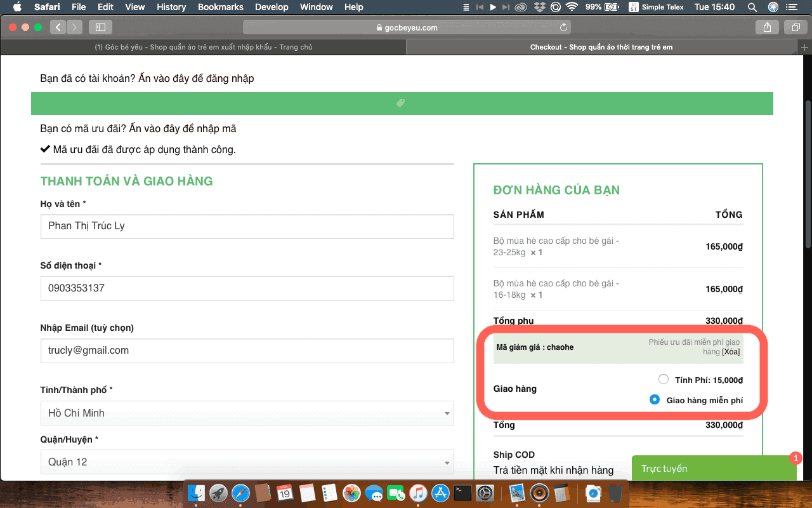Click the back navigation arrow
Viewport: 812px width, 508px height.
(x=58, y=27)
